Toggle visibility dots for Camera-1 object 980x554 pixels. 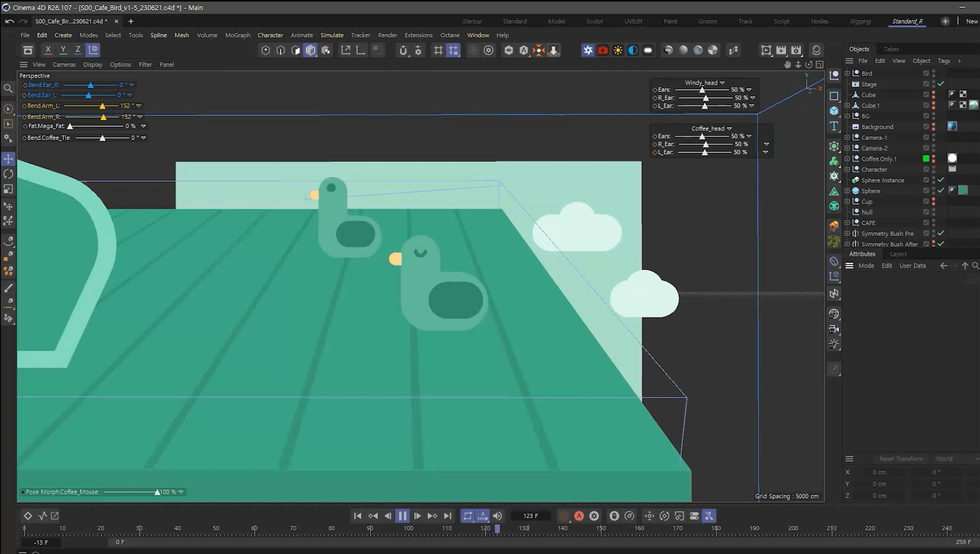pyautogui.click(x=933, y=137)
